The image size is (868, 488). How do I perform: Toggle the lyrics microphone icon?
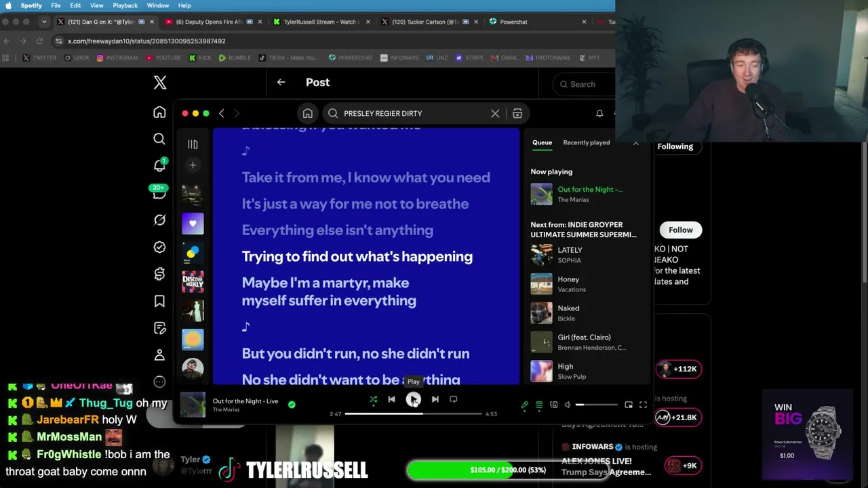(x=524, y=405)
